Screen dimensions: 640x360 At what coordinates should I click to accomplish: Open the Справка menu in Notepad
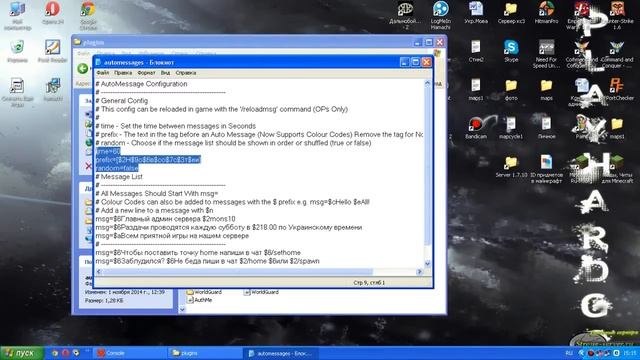coord(186,73)
